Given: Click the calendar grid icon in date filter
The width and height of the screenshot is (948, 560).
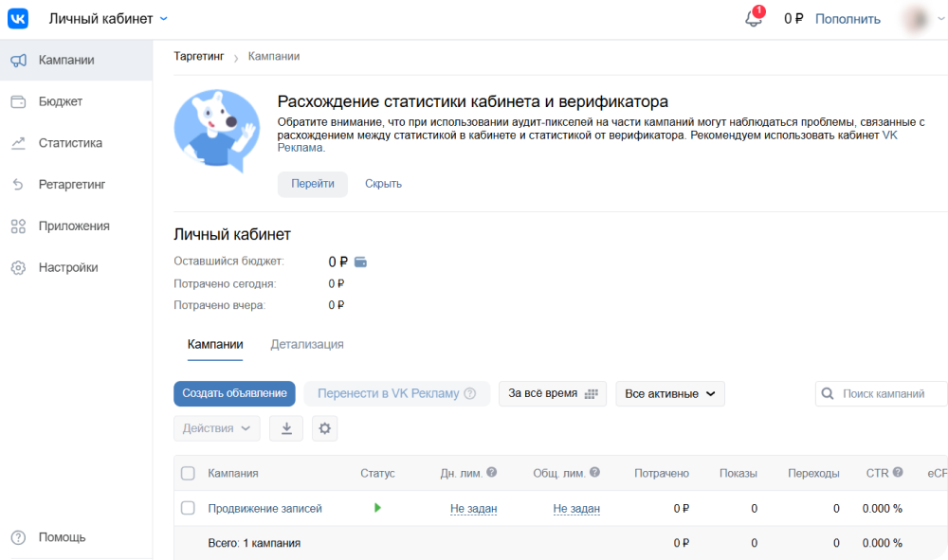Looking at the screenshot, I should pos(592,394).
